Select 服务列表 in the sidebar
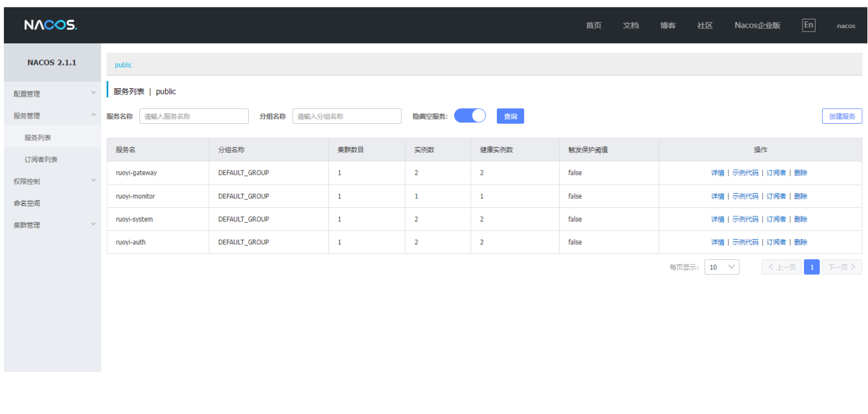Image resolution: width=868 pixels, height=414 pixels. point(38,137)
